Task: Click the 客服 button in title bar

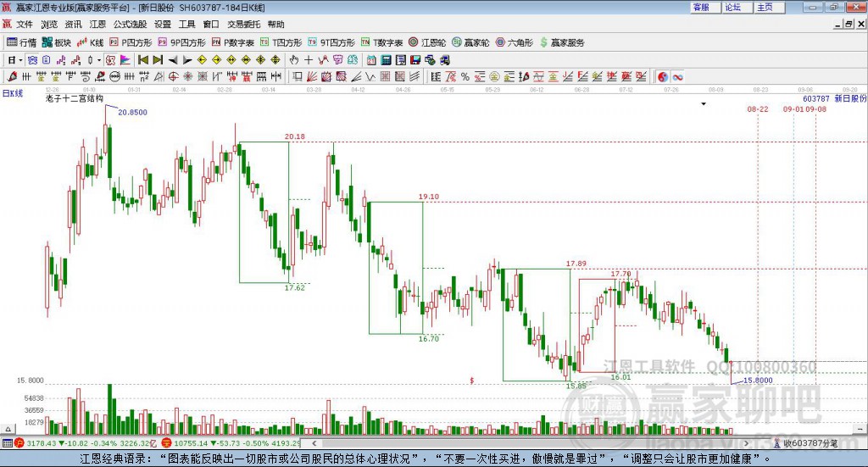Action: click(x=704, y=7)
